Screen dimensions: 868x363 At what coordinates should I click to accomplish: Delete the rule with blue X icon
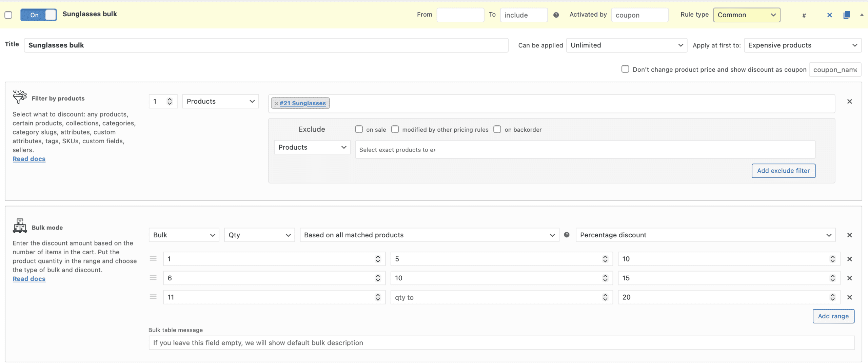click(x=829, y=15)
